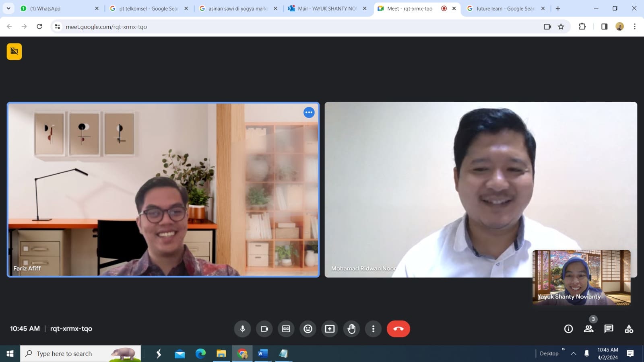The height and width of the screenshot is (362, 644).
Task: Raise your hand in the meeting
Action: 351,329
